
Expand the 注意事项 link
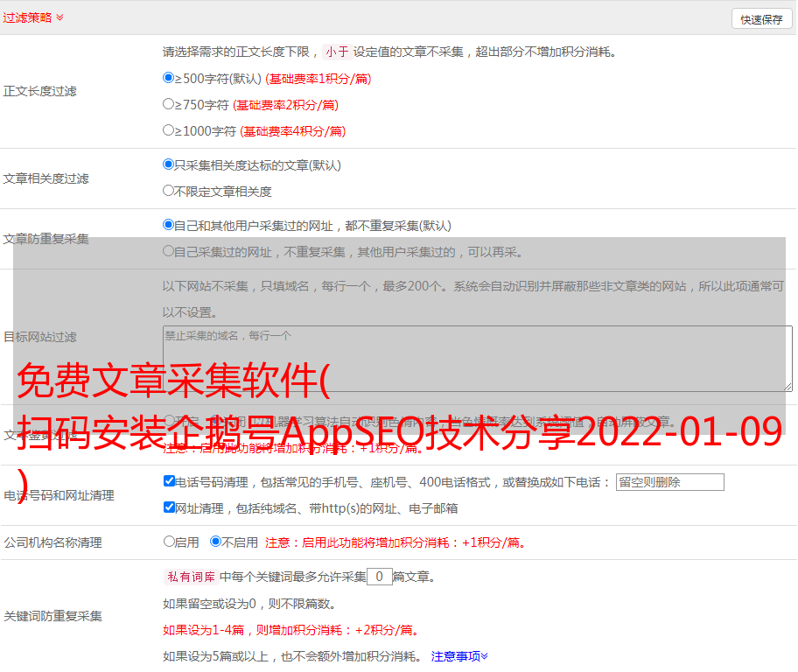[459, 656]
